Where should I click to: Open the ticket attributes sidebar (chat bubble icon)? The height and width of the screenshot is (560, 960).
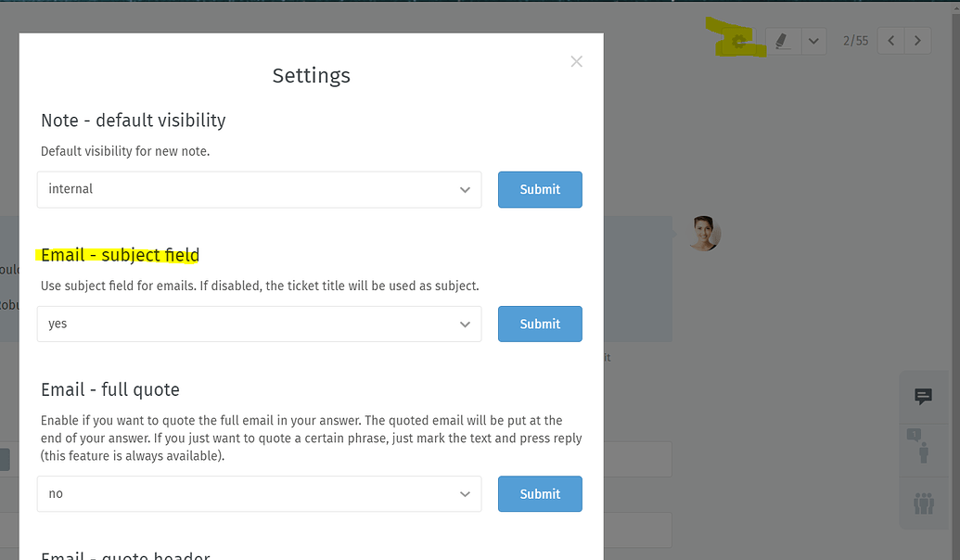click(923, 398)
